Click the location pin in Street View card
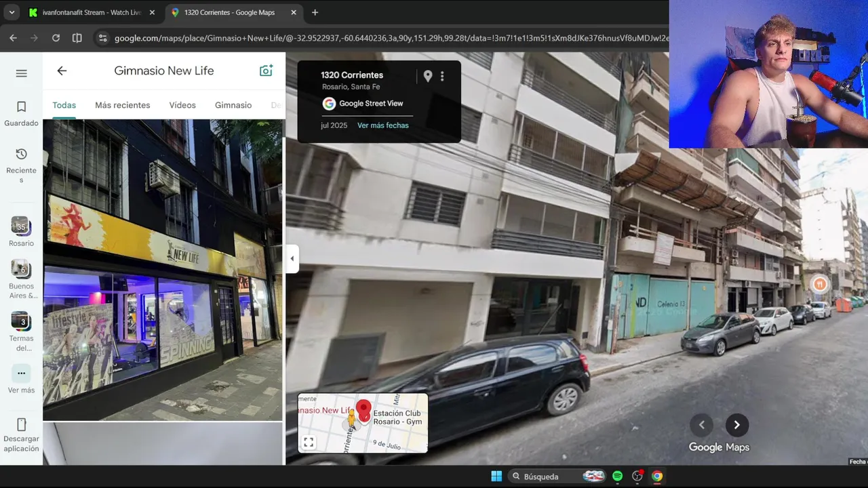 (427, 77)
